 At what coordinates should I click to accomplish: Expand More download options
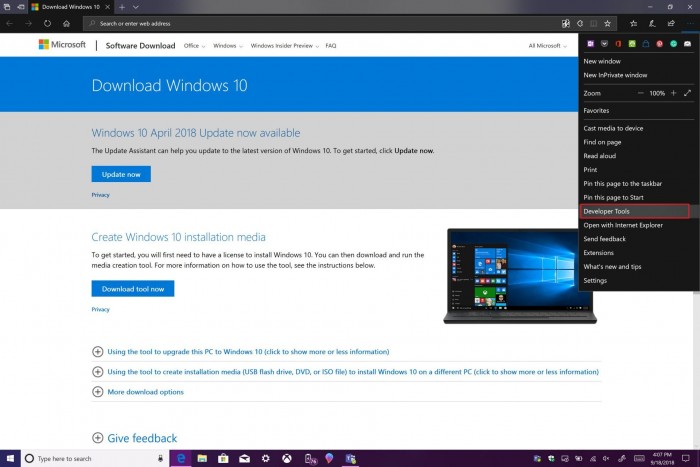pyautogui.click(x=138, y=392)
